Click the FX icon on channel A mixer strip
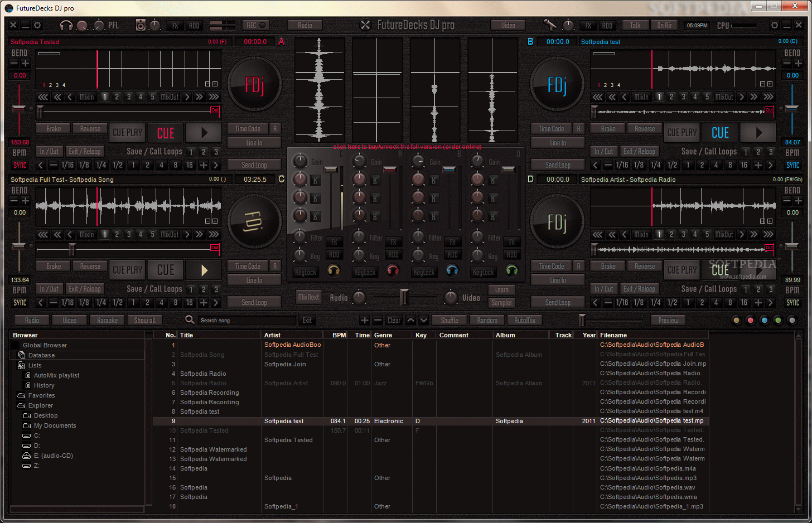This screenshot has width=812, height=523. point(393,241)
